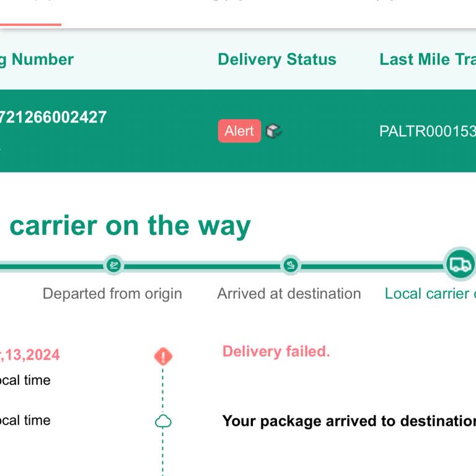
Task: Select the Arrived at destination step label
Action: (289, 294)
